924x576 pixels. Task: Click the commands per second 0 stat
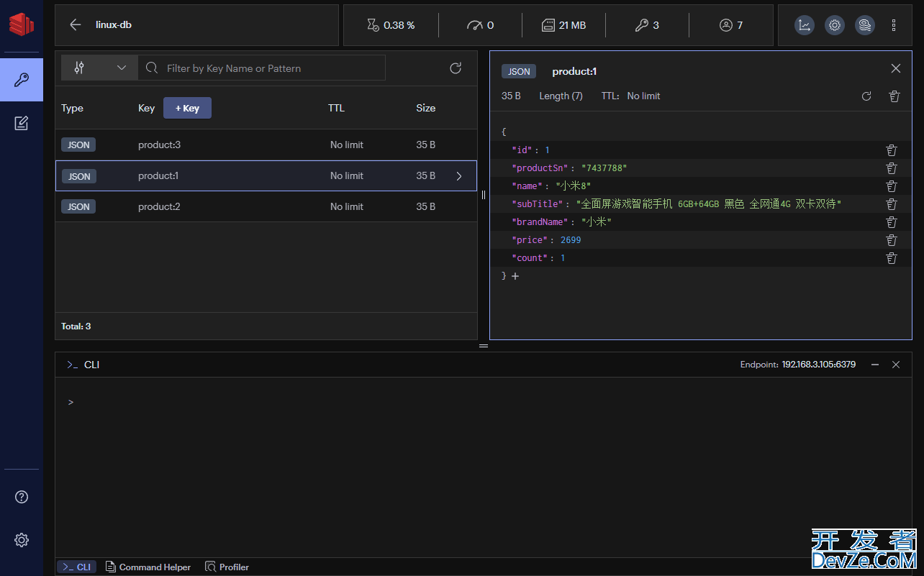(x=480, y=25)
